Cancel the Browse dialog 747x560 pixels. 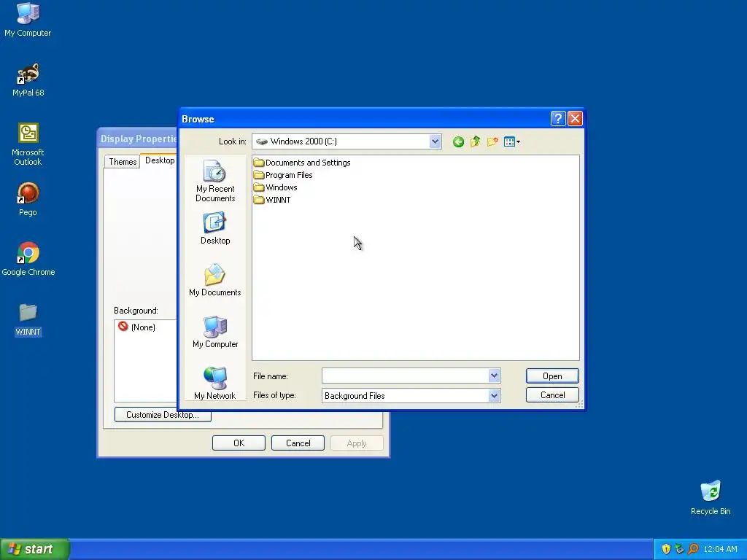point(552,395)
